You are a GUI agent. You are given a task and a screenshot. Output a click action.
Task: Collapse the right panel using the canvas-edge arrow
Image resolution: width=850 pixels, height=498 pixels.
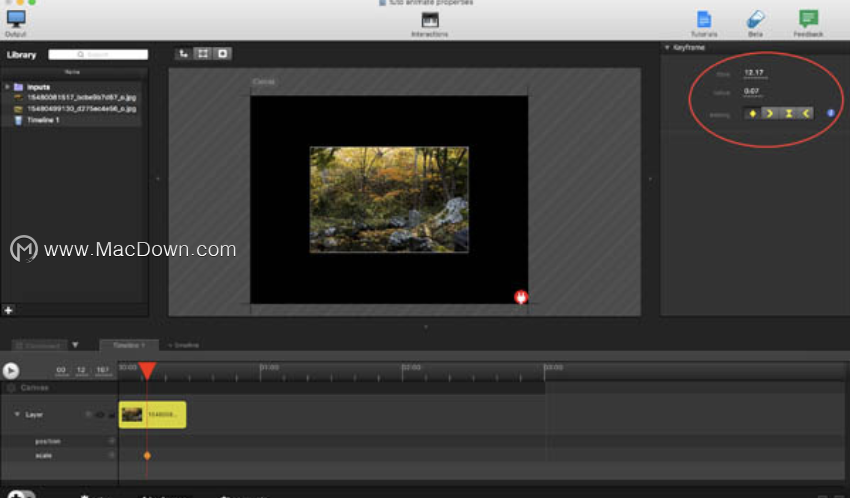[651, 179]
